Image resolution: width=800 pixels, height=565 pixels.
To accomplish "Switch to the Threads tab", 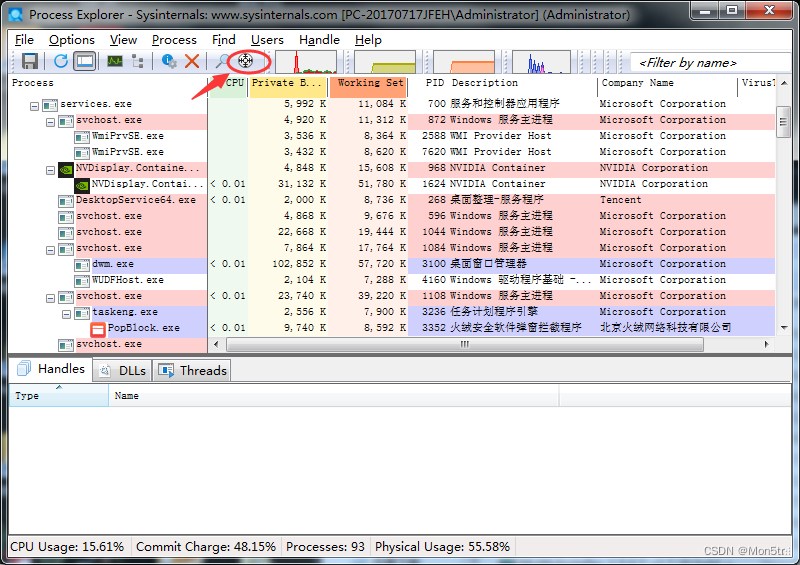I will [x=192, y=371].
